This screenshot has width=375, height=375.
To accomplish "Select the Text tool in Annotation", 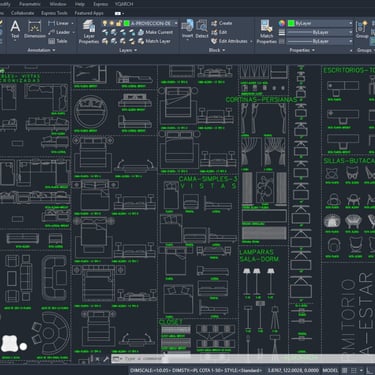I will (15, 31).
